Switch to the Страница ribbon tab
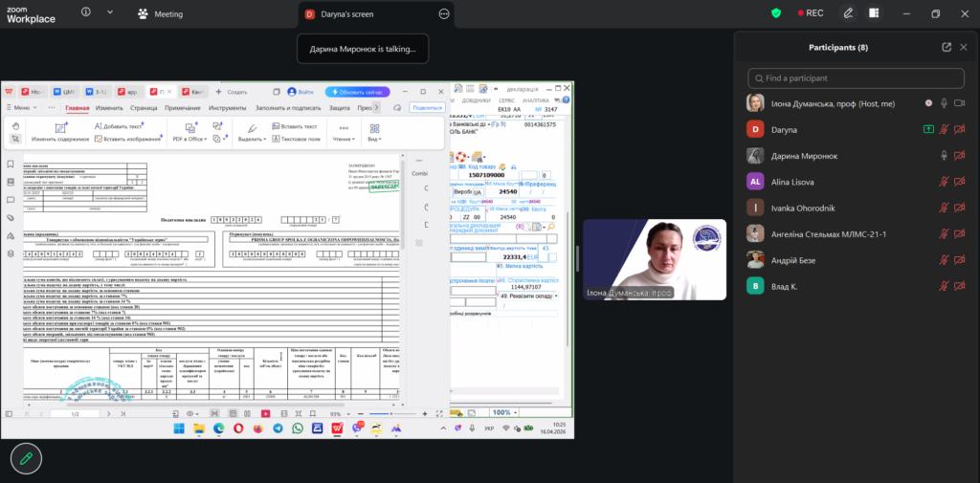 [x=144, y=108]
